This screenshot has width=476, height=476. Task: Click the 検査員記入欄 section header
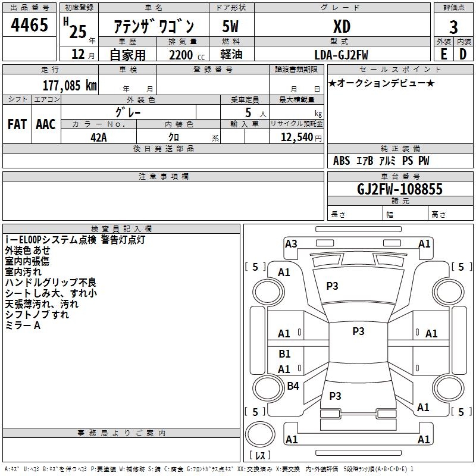coord(121,229)
